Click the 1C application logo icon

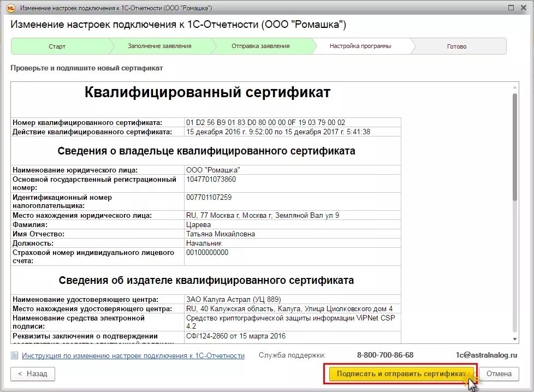point(11,8)
